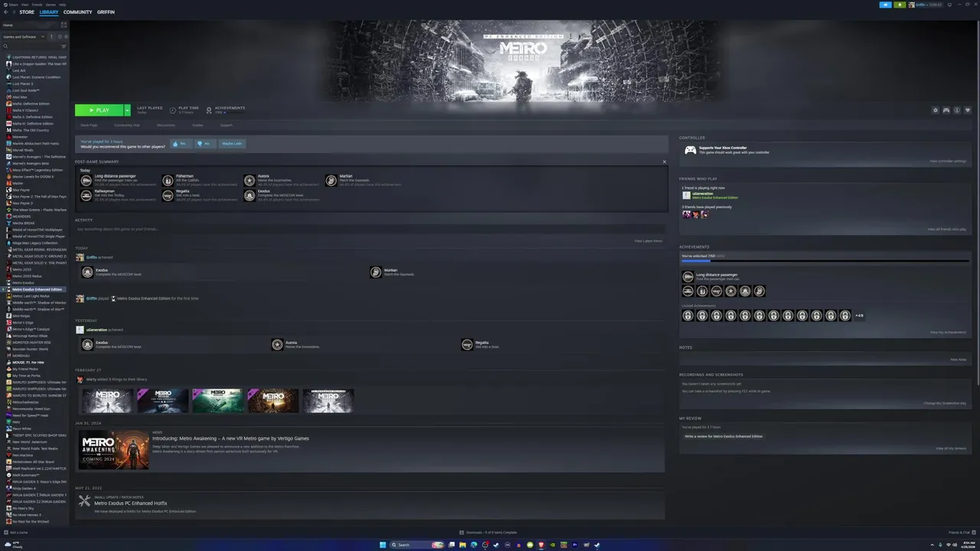The height and width of the screenshot is (551, 980).
Task: Open the Friends menu
Action: pyautogui.click(x=37, y=5)
